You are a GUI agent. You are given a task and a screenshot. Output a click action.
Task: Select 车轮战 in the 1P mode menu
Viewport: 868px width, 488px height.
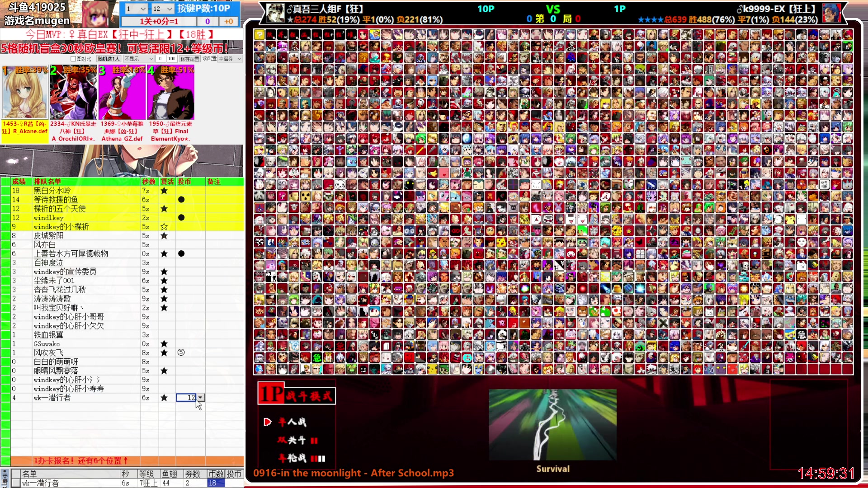point(292,458)
